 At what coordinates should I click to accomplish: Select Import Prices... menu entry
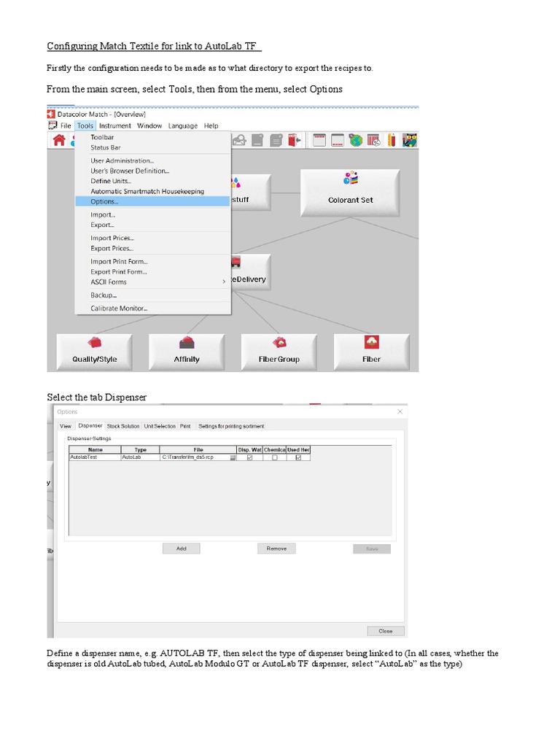click(152, 238)
